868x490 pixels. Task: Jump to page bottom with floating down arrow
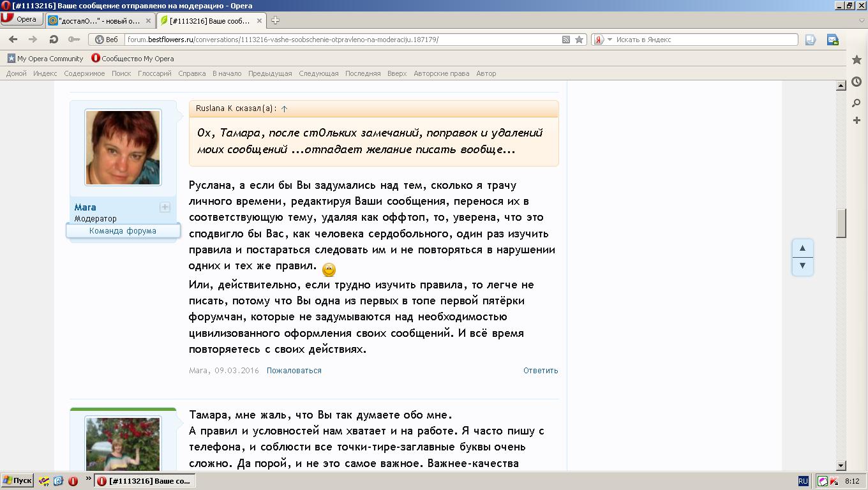pos(803,265)
